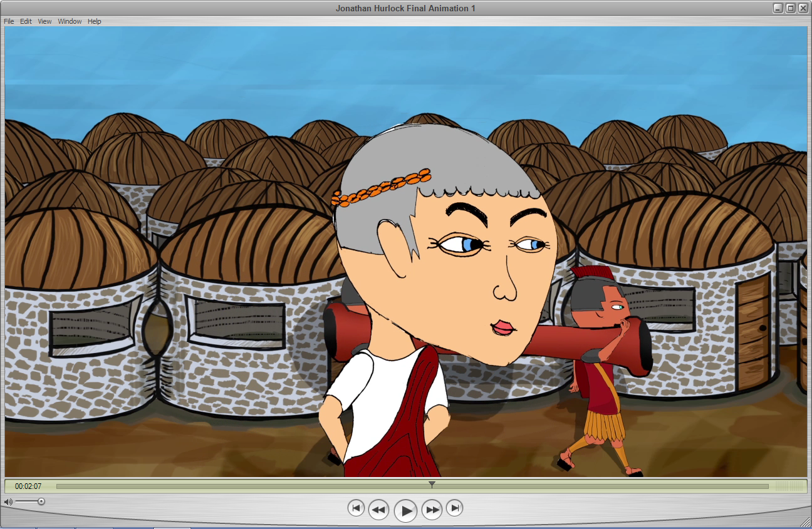Select the jump-to-start icon
Image resolution: width=812 pixels, height=529 pixels.
(x=357, y=510)
